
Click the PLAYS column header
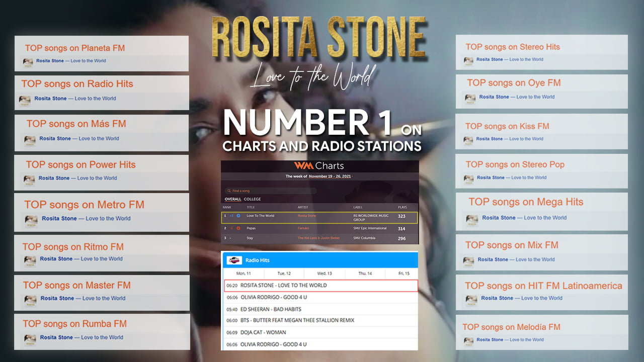402,207
